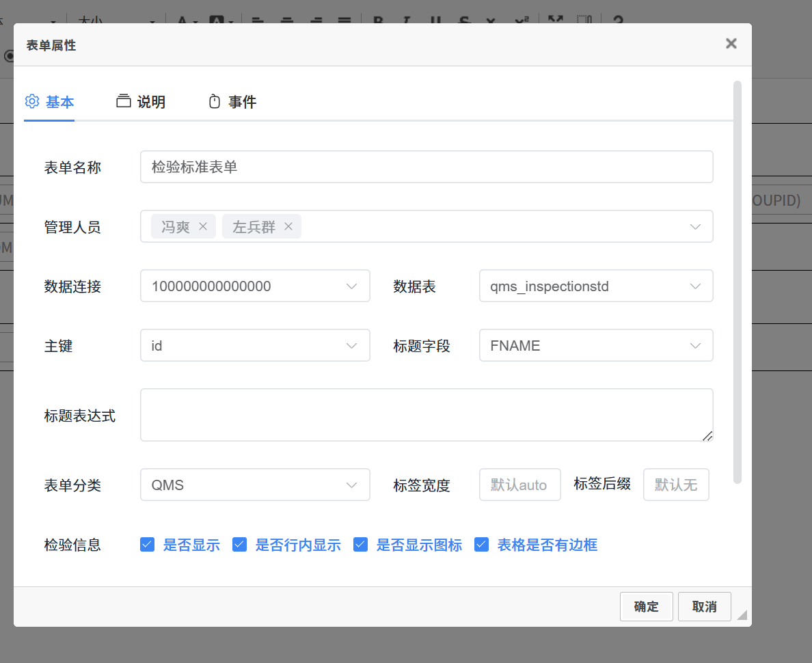812x663 pixels.
Task: Toggle the 是否行内显示 checkbox
Action: click(239, 544)
